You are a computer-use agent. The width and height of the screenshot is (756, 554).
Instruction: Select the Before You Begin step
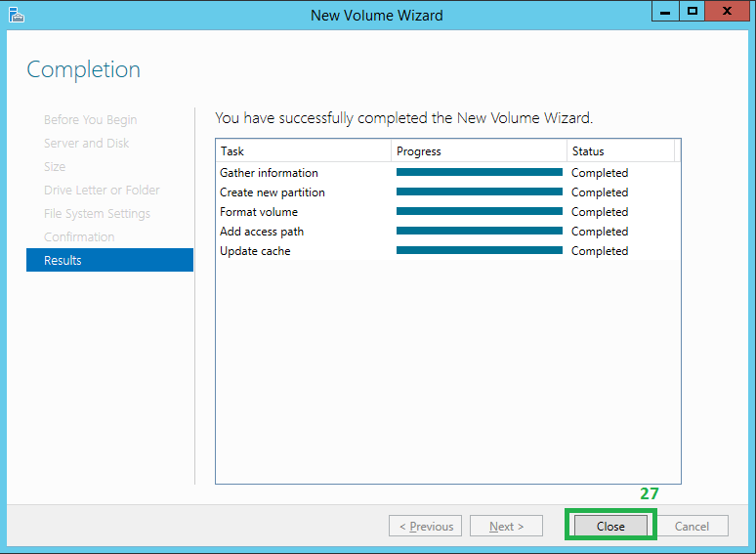tap(90, 119)
